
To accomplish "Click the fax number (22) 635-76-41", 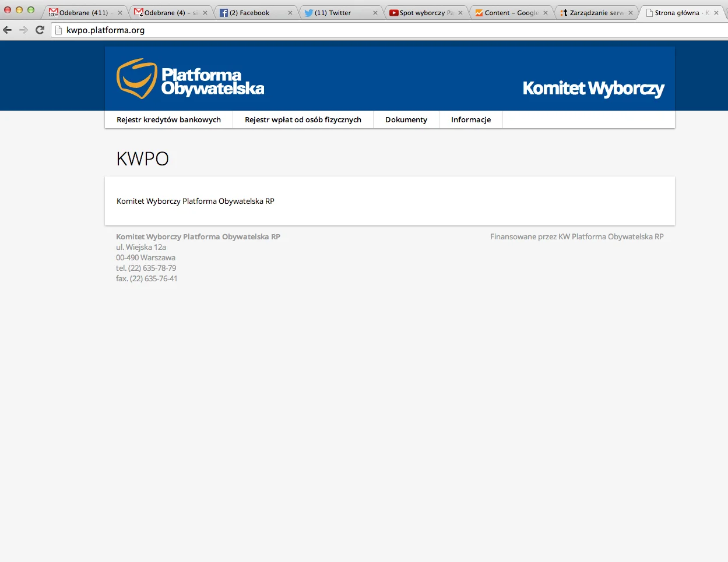I will 147,278.
